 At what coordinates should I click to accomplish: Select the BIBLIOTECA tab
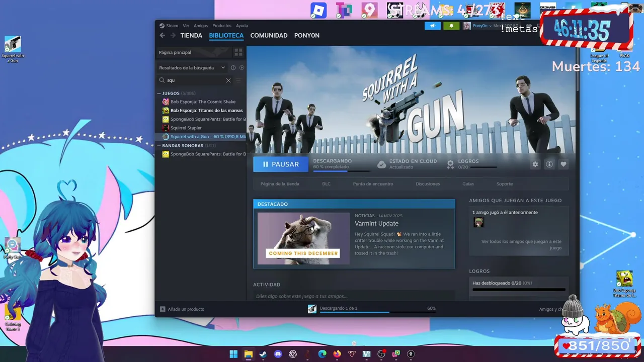coord(226,35)
